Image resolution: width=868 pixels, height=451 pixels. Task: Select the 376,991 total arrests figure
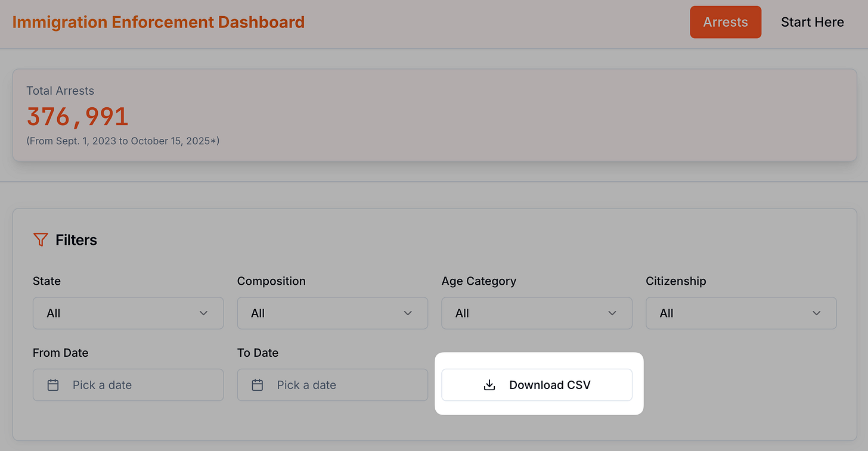[77, 117]
